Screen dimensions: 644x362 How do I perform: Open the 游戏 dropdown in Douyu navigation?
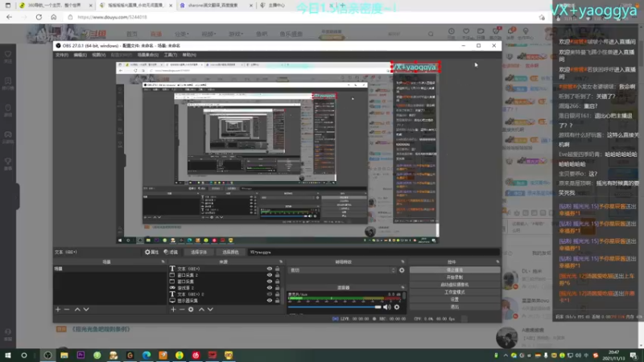pos(236,34)
